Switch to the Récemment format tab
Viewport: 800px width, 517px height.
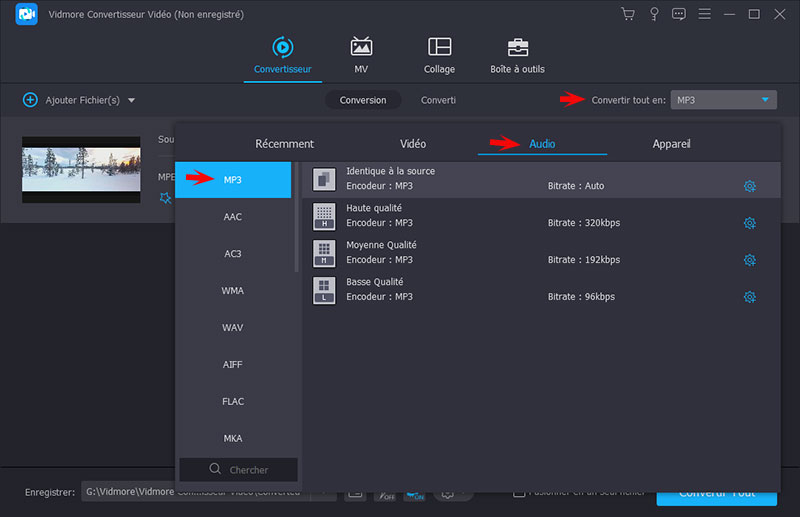[284, 144]
